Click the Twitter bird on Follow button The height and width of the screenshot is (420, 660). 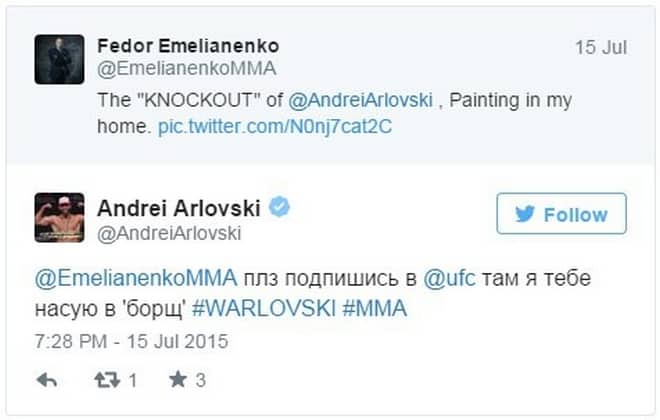(x=525, y=214)
